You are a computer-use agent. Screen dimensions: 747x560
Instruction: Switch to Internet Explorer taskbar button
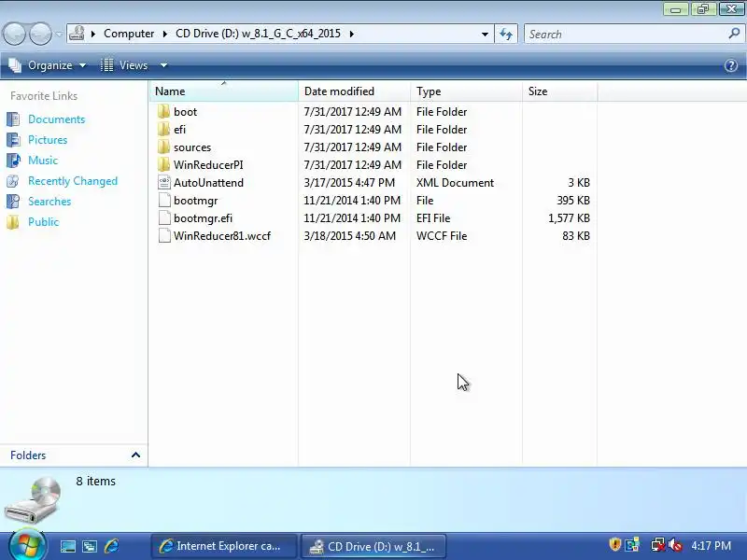click(224, 546)
